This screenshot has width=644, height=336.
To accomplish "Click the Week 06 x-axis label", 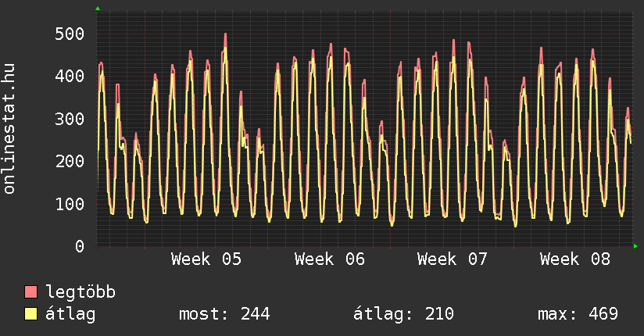I will (x=330, y=259).
